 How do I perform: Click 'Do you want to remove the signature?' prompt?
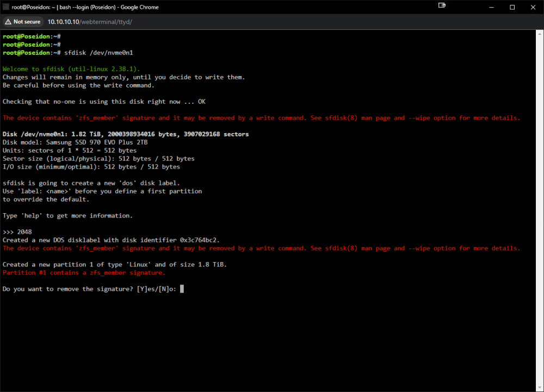(x=89, y=289)
